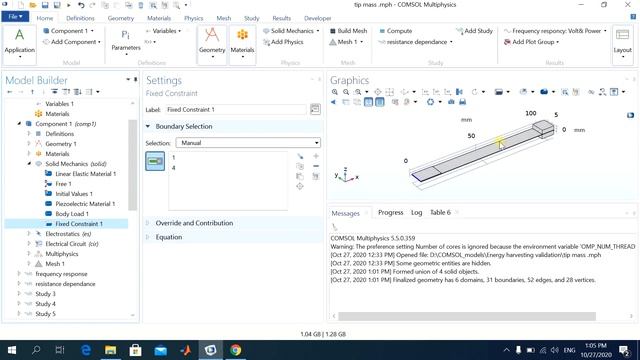Open the Geometry ribbon button
Screen dimensions: 640x360
coord(212,44)
